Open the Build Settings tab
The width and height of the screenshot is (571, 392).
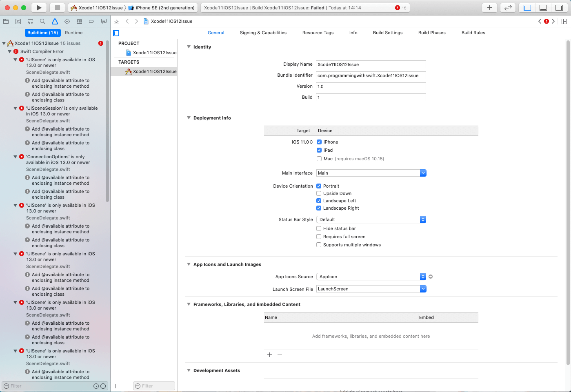[x=388, y=33]
